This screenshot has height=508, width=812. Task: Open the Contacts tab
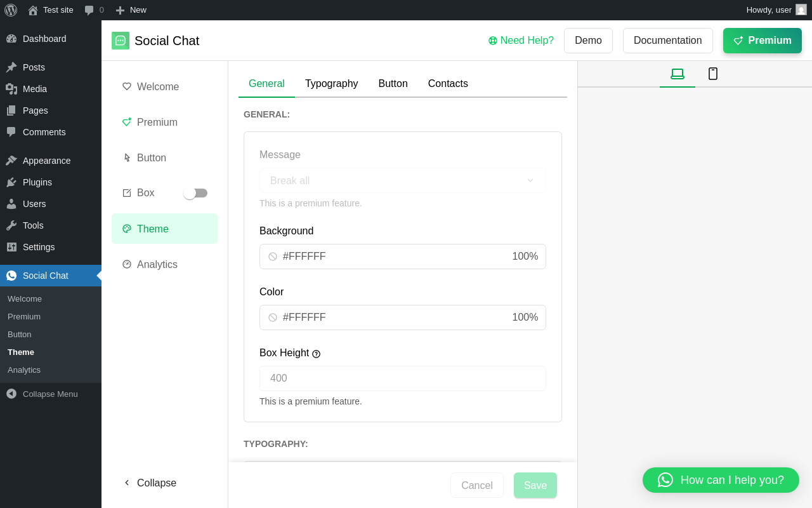(448, 84)
